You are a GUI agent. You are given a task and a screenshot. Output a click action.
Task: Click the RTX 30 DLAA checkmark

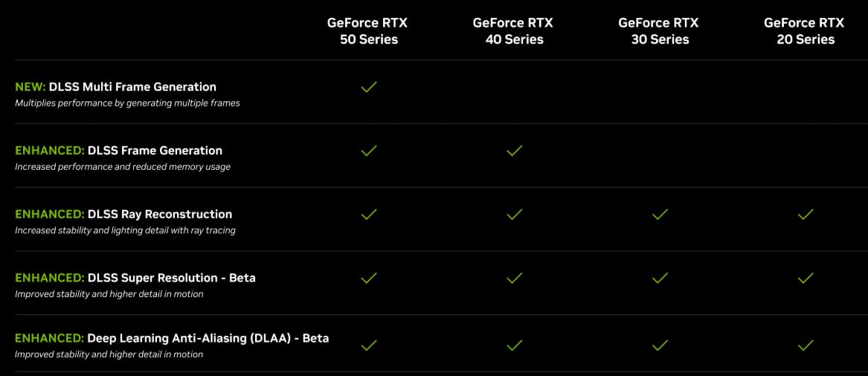coord(660,345)
